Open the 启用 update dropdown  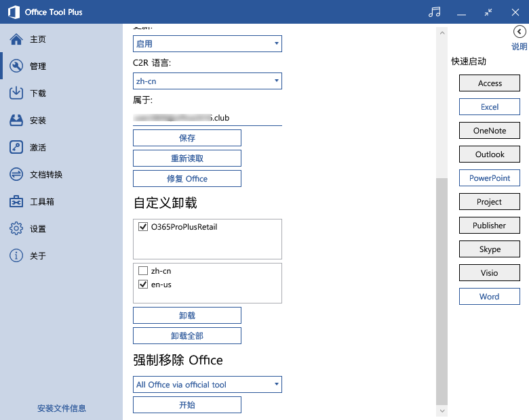click(x=208, y=44)
